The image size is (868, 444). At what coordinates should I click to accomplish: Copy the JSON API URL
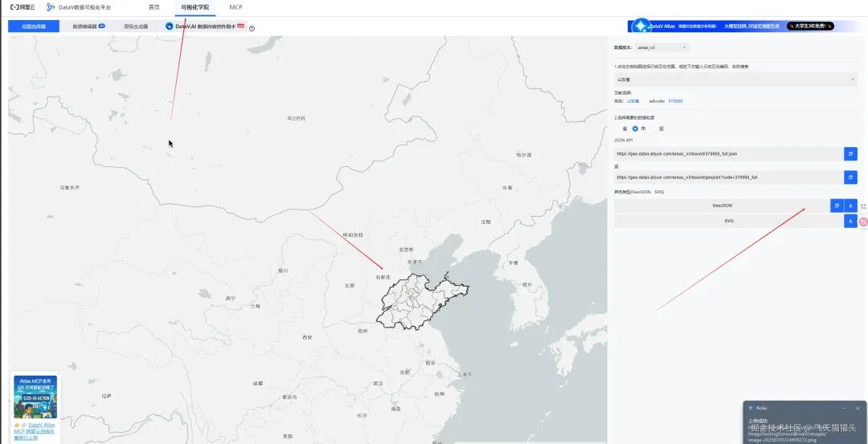(x=850, y=153)
